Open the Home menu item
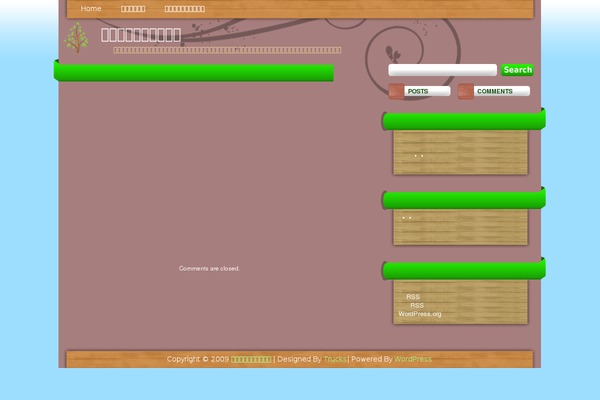 click(91, 8)
